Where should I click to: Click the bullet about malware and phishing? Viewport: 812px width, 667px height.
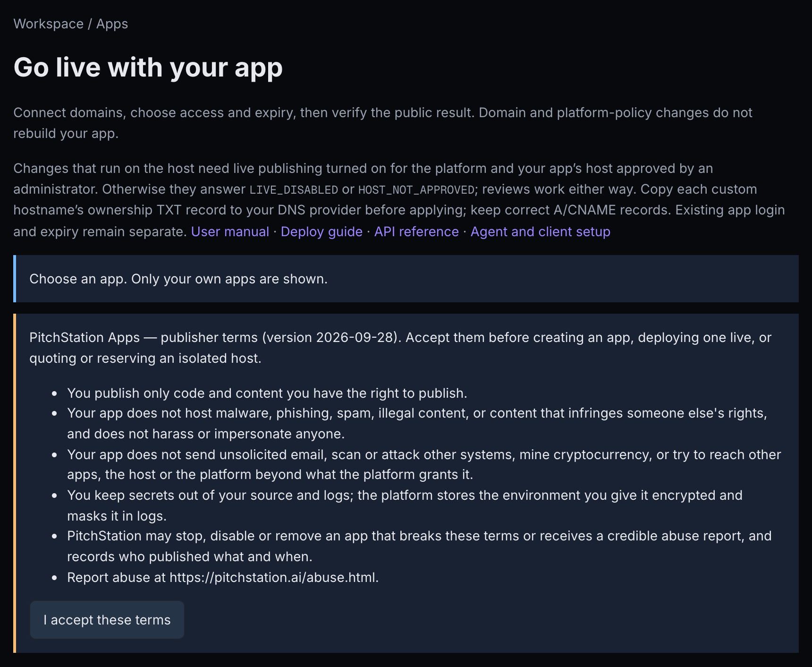pos(417,423)
